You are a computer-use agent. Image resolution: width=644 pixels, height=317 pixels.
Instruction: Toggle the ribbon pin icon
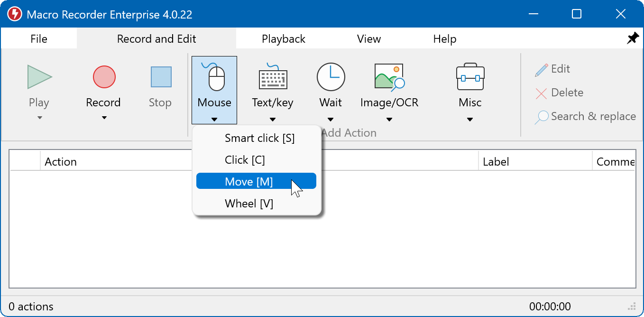633,39
